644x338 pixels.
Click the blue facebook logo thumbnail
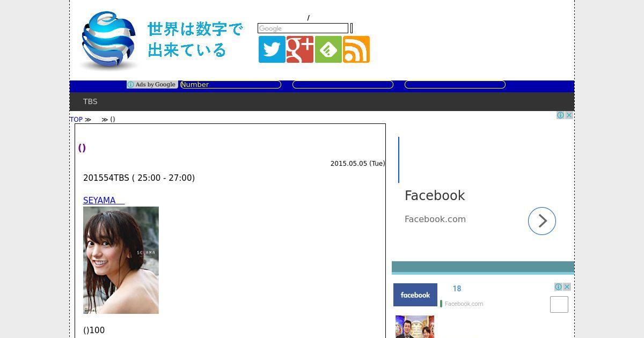(415, 295)
